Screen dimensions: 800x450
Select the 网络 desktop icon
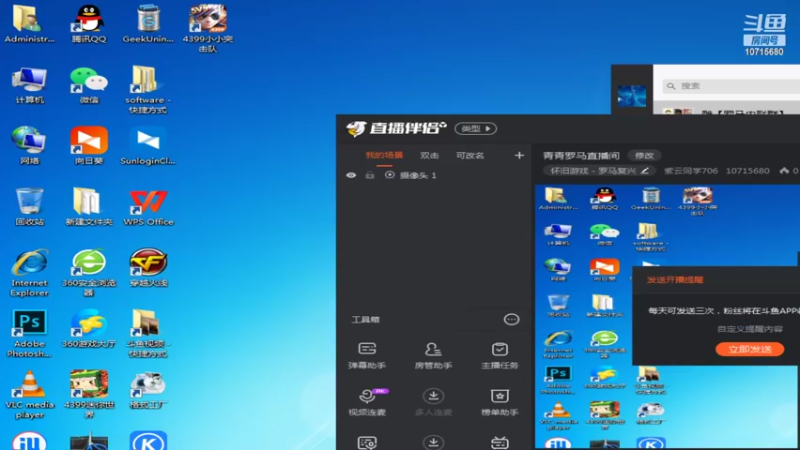click(29, 146)
